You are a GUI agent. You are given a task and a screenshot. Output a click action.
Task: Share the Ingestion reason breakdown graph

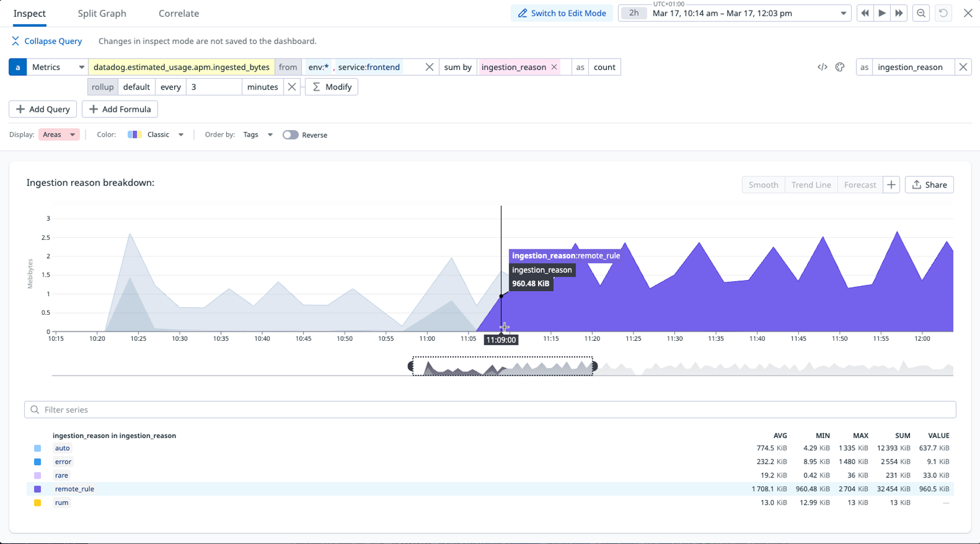tap(929, 185)
